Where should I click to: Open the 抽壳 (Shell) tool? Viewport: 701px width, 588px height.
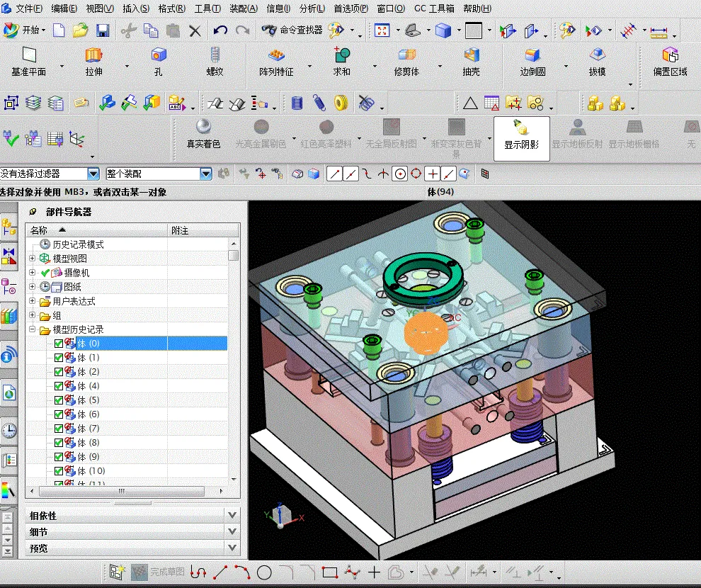pyautogui.click(x=471, y=56)
